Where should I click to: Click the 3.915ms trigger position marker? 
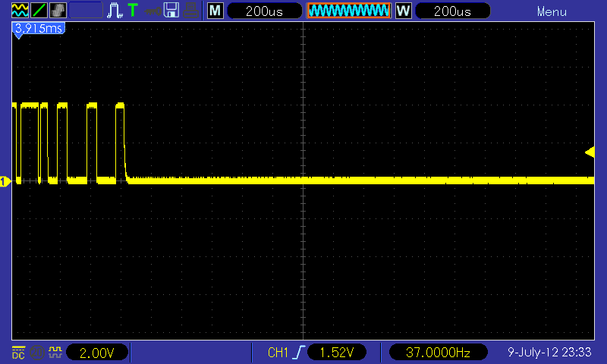pyautogui.click(x=39, y=30)
